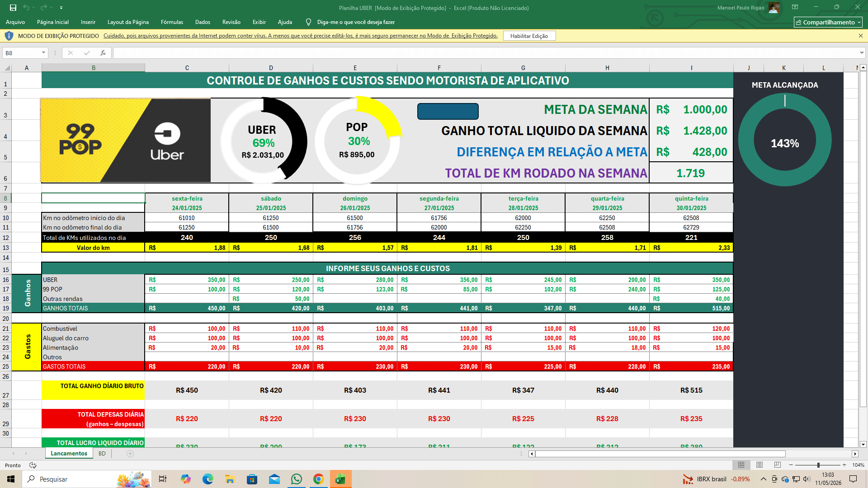The height and width of the screenshot is (488, 868).
Task: Launch Microsoft Edge from the taskbar
Action: point(208,479)
